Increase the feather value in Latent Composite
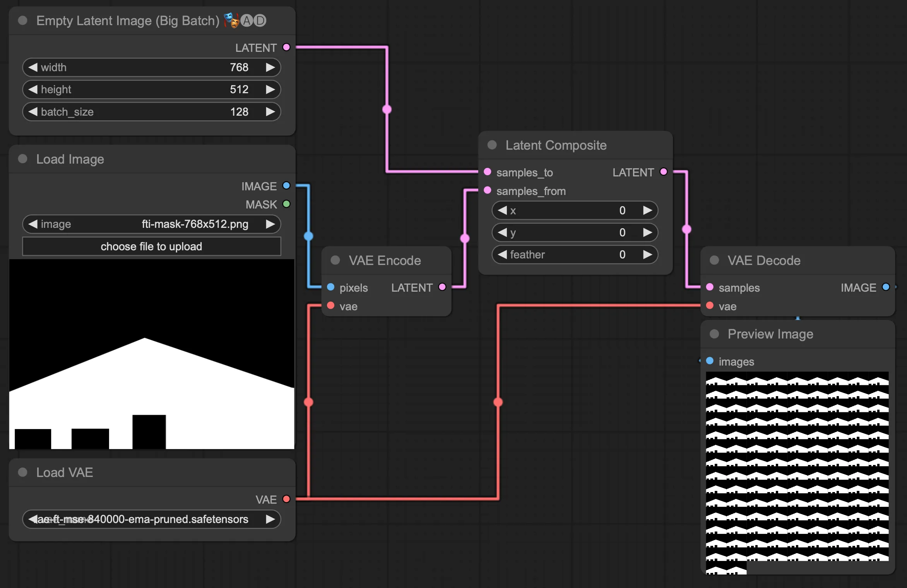The width and height of the screenshot is (907, 588). (x=648, y=255)
